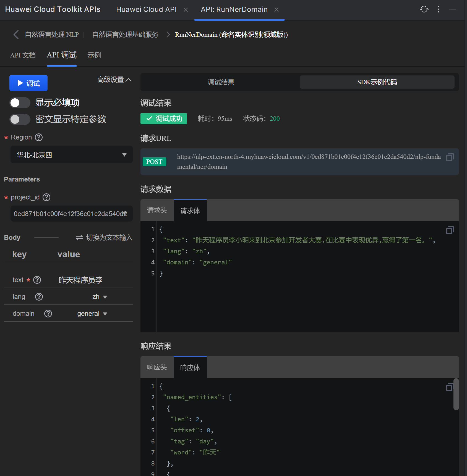Show the 请求体 tab
Image resolution: width=467 pixels, height=476 pixels.
[x=190, y=211]
